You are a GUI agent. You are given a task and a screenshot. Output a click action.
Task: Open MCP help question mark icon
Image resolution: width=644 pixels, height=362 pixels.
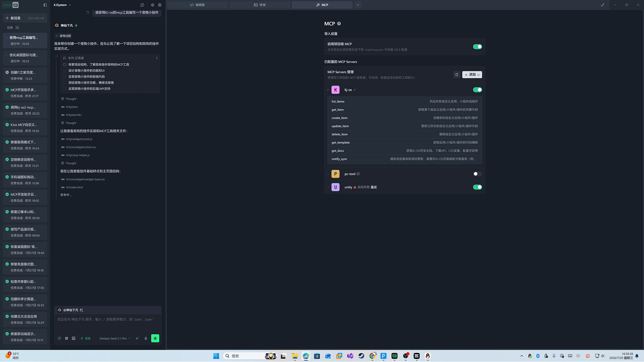coord(339,24)
